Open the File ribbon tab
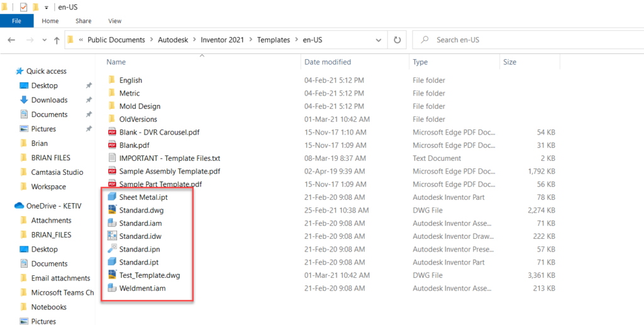644x325 pixels. tap(16, 21)
